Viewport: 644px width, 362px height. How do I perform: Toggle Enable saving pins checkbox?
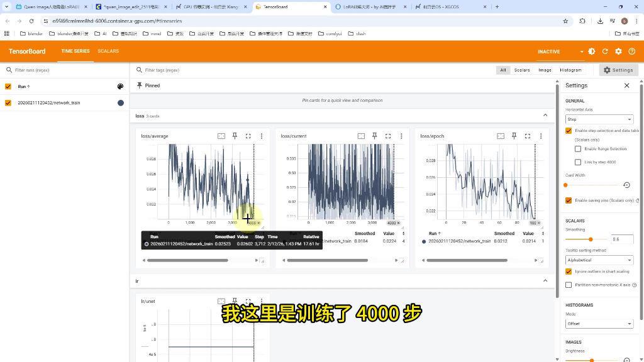pyautogui.click(x=569, y=200)
